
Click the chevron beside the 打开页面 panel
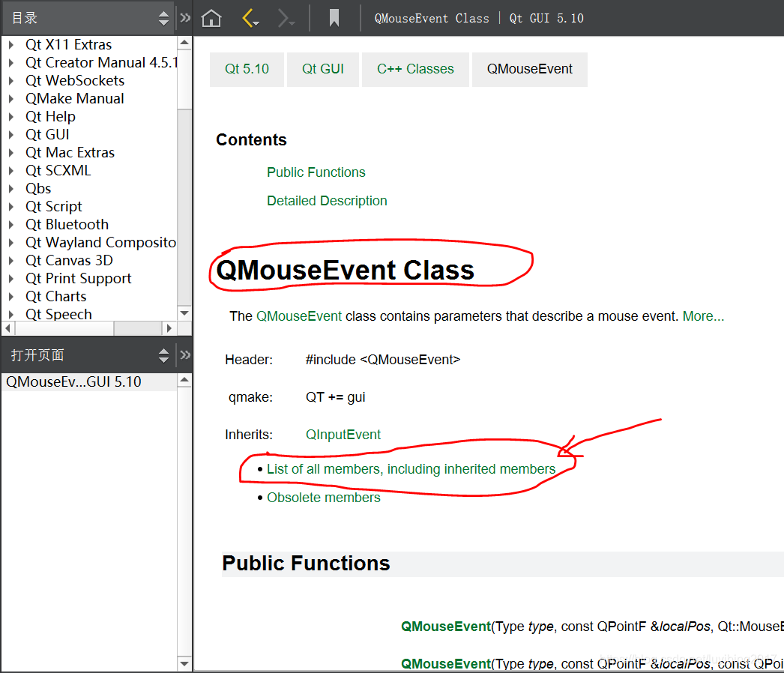pos(185,355)
